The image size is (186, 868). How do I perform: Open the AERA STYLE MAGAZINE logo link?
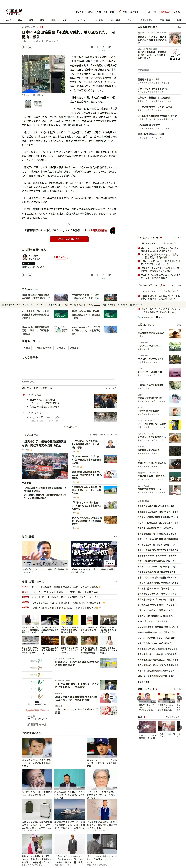tap(37, 704)
